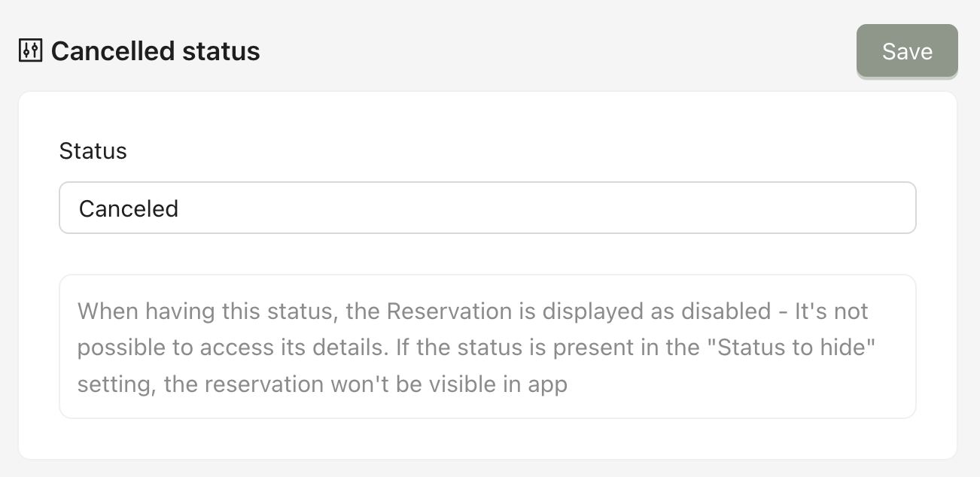
Task: Click the sliders icon beside Cancelled status
Action: click(x=30, y=51)
